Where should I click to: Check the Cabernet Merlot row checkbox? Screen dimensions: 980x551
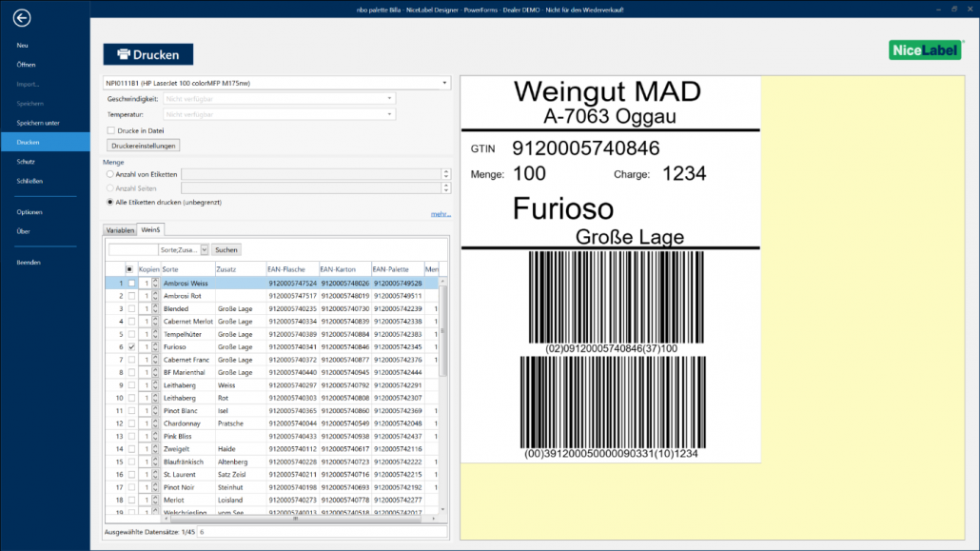click(131, 322)
